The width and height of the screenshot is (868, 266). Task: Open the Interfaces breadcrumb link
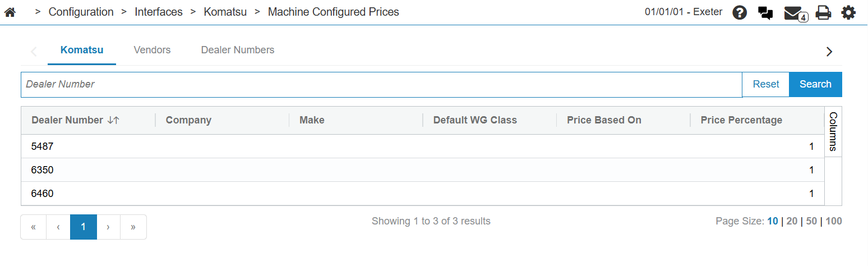[159, 12]
